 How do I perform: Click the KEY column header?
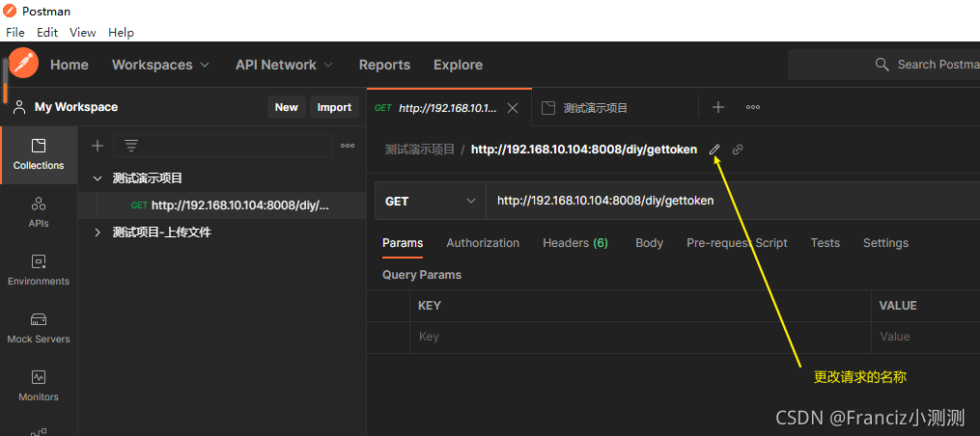(x=430, y=306)
